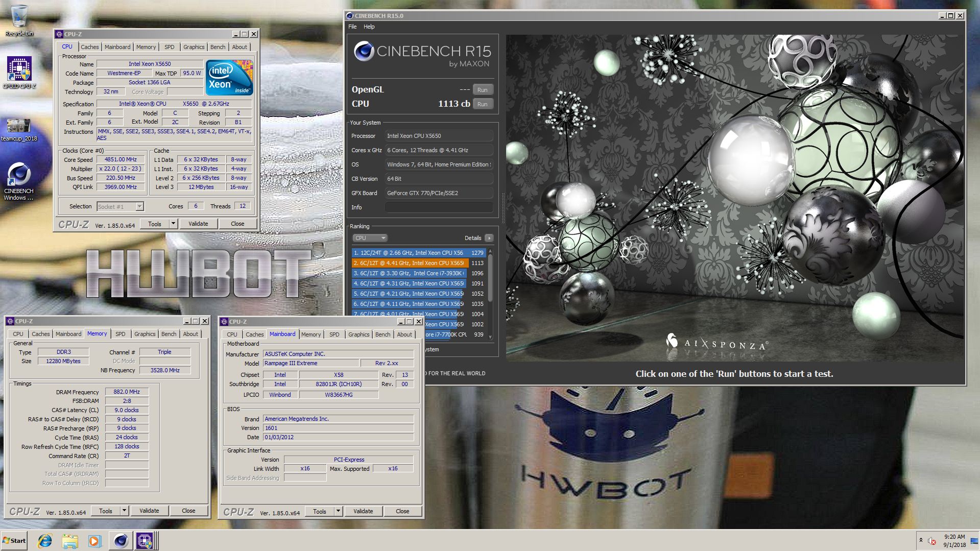Open Windows Media Player from taskbar
The height and width of the screenshot is (551, 980).
(94, 541)
